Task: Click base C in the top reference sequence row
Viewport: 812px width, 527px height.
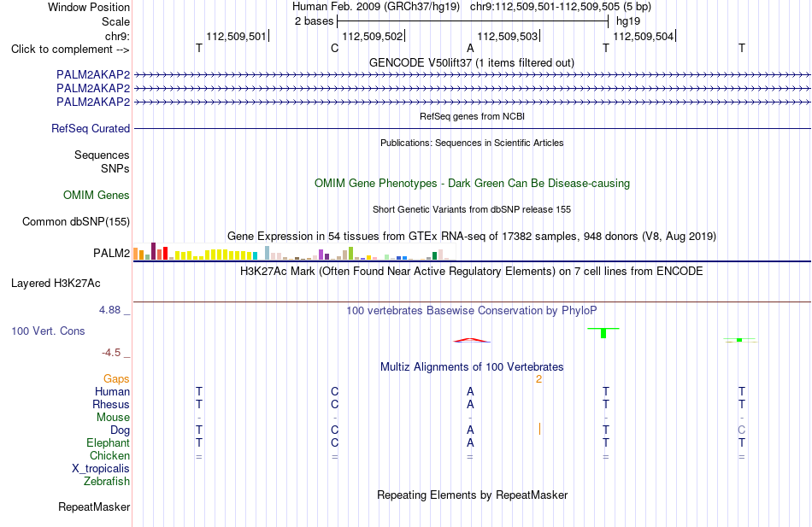Action: pyautogui.click(x=334, y=48)
